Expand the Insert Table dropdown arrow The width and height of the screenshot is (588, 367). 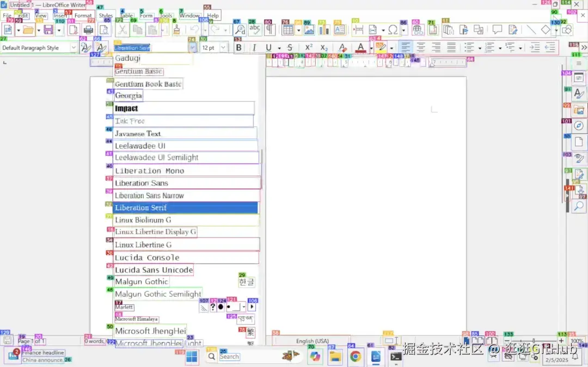[x=298, y=30]
